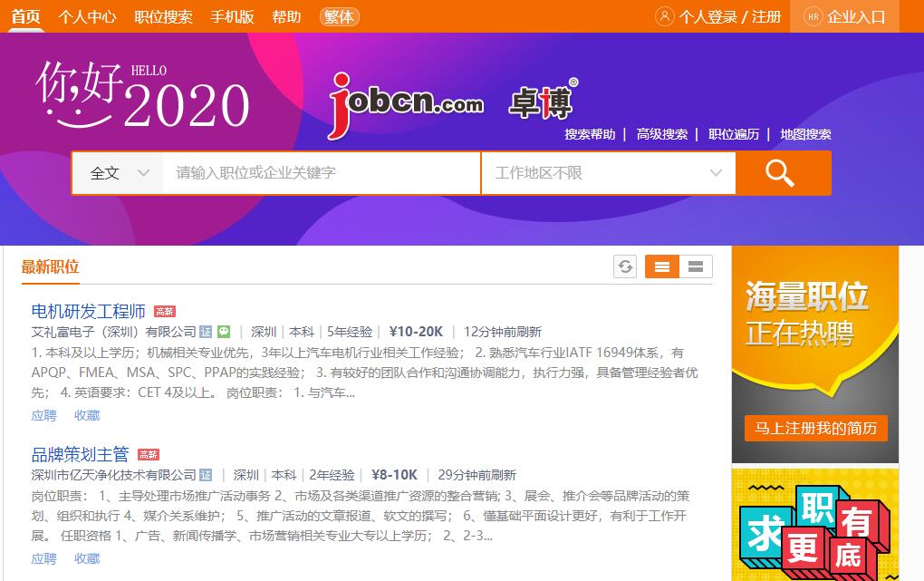Click the 海量职位 正在热聘 banner
The width and height of the screenshot is (924, 581).
point(815,354)
